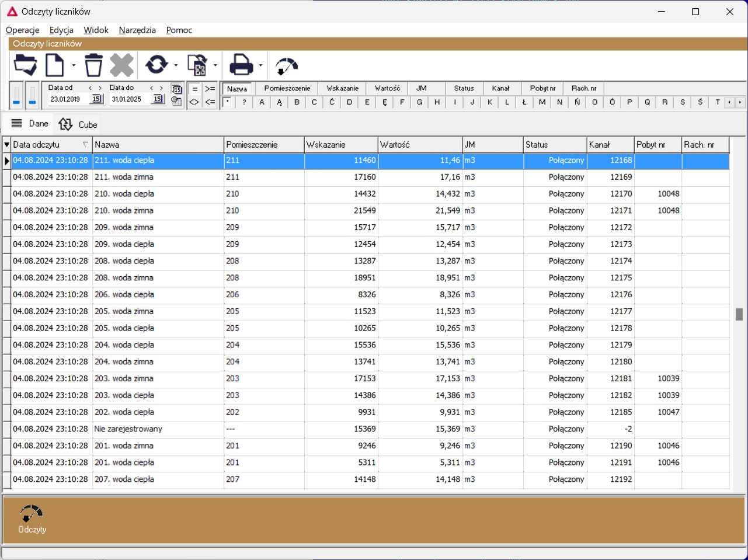The height and width of the screenshot is (560, 748).
Task: Click the search-in-table icon below the calendar preset
Action: (x=176, y=101)
